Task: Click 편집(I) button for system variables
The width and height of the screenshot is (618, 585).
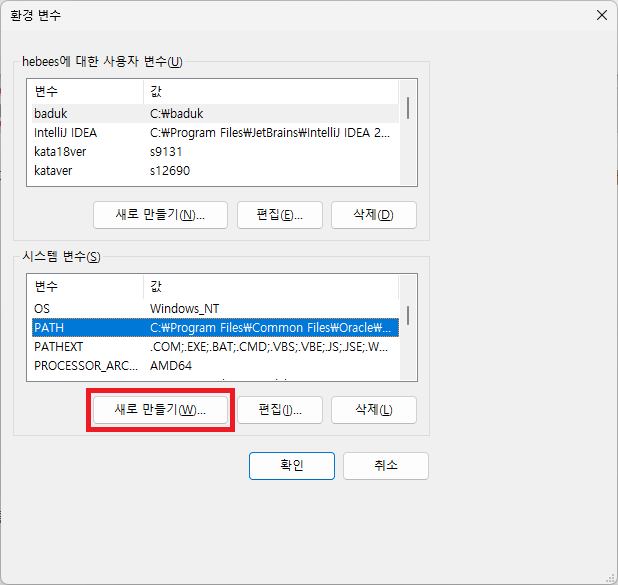Action: pyautogui.click(x=280, y=410)
